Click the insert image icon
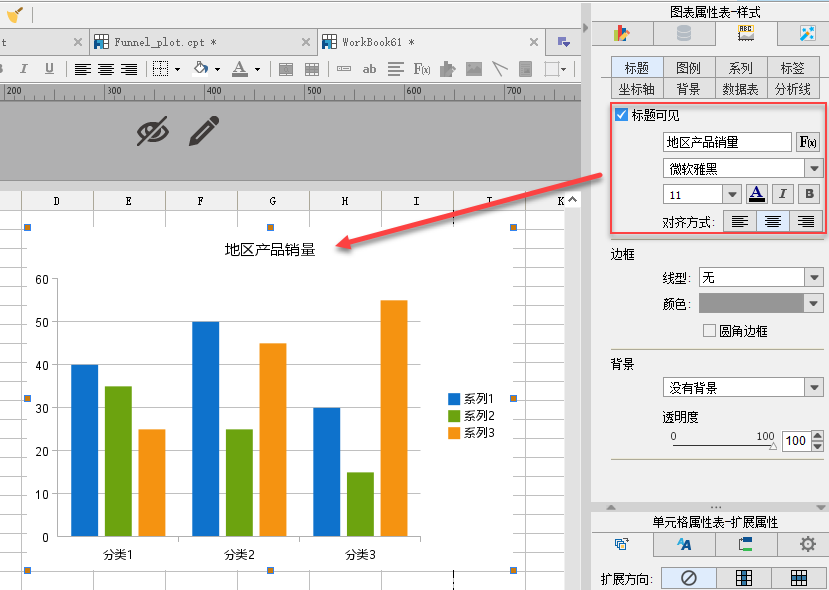The height and width of the screenshot is (590, 829). pos(474,69)
